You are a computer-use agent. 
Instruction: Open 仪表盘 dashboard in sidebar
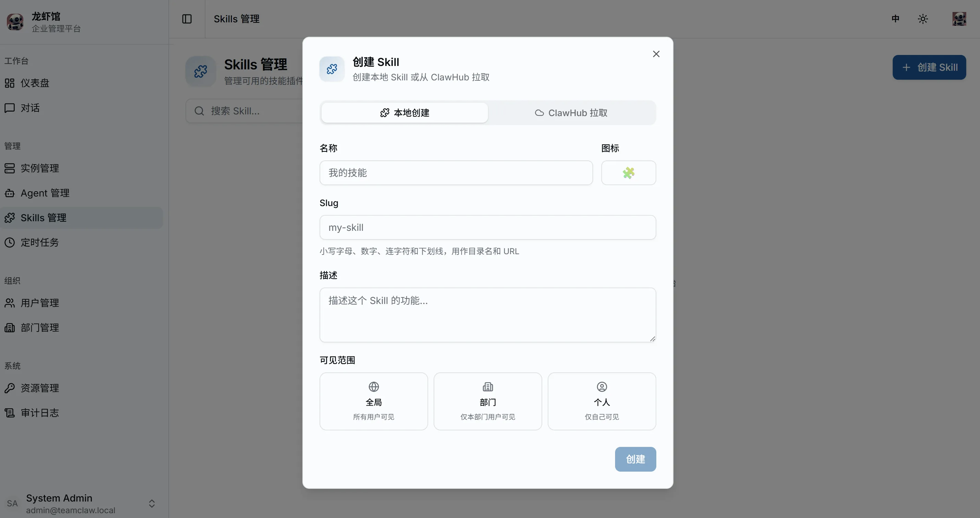point(35,83)
